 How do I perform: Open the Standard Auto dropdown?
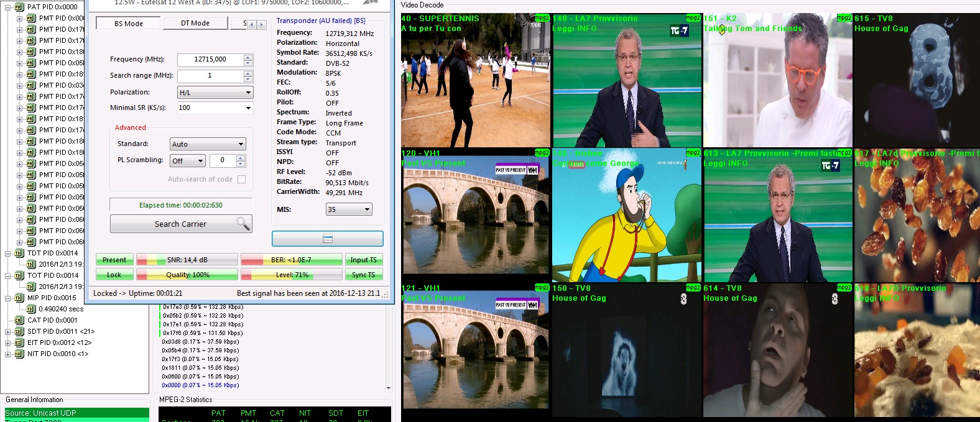pos(208,144)
